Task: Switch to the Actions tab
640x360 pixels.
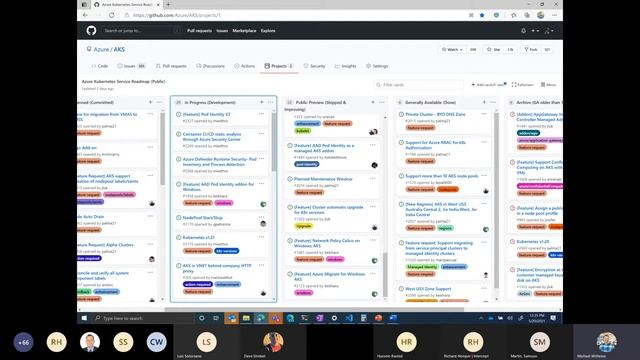Action: point(244,66)
